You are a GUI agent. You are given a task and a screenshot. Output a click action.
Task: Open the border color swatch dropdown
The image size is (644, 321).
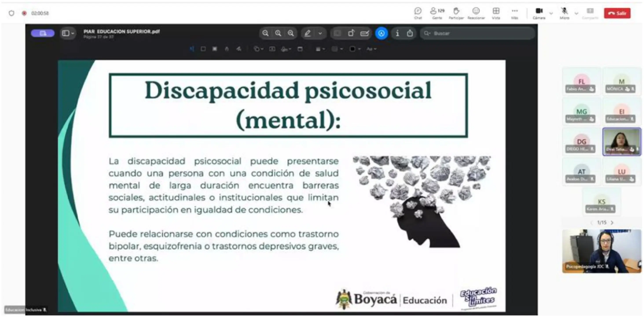(337, 49)
